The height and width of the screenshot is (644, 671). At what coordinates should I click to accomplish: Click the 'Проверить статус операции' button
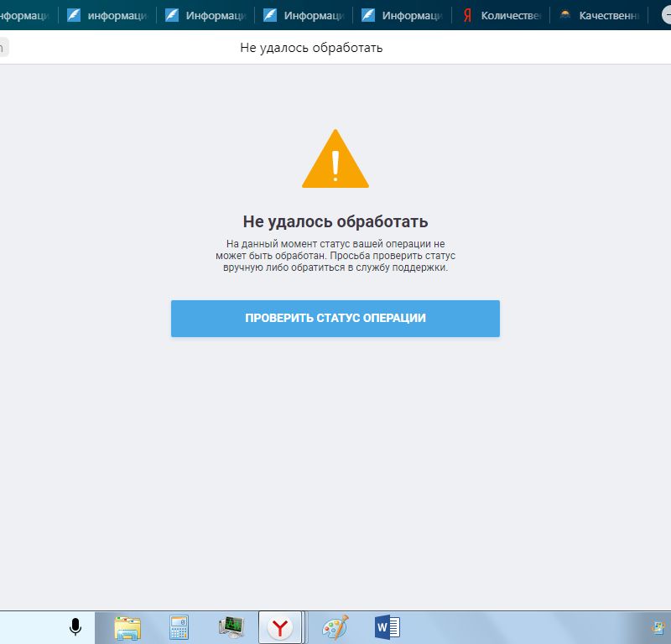335,319
